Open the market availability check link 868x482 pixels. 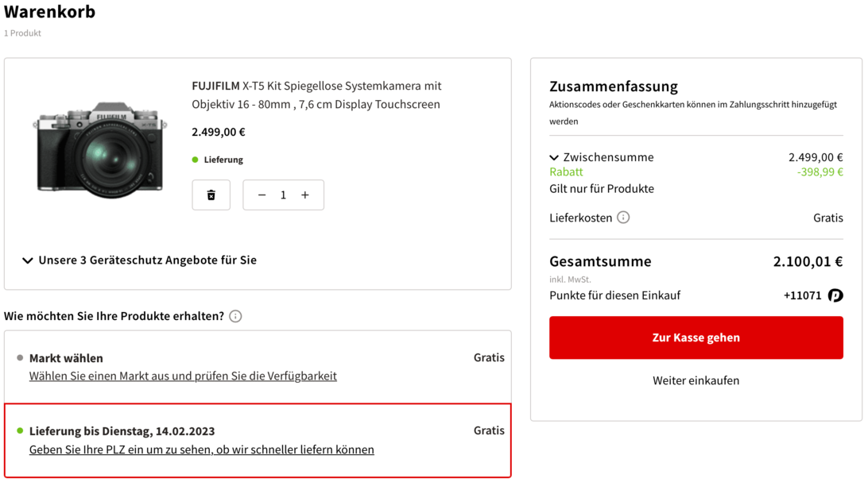click(183, 376)
